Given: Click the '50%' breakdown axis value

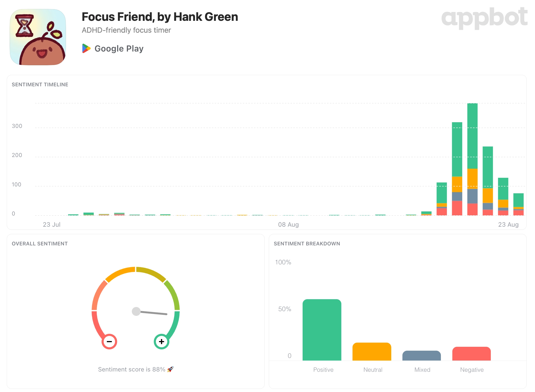Looking at the screenshot, I should [285, 309].
